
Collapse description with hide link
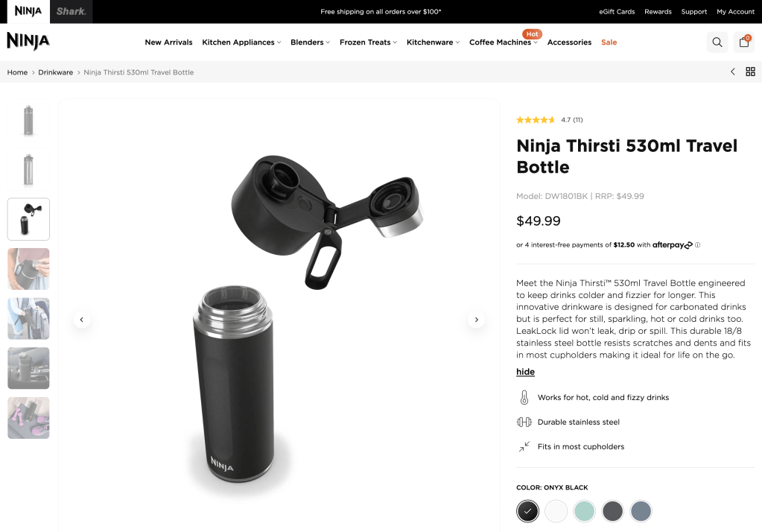pyautogui.click(x=525, y=372)
